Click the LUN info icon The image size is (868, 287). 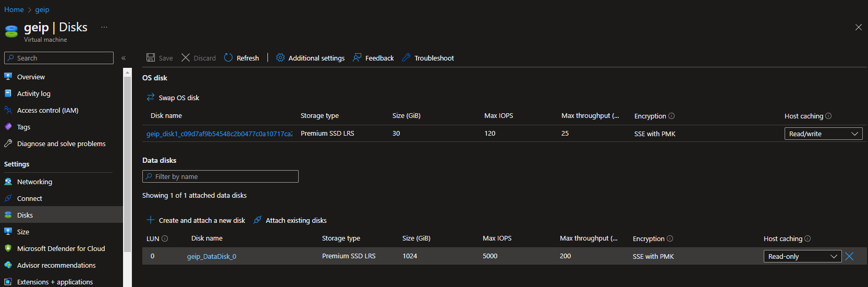pyautogui.click(x=165, y=238)
